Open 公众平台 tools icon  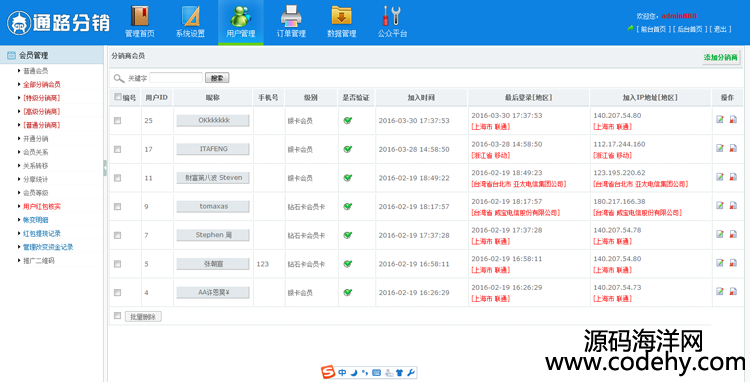[392, 16]
